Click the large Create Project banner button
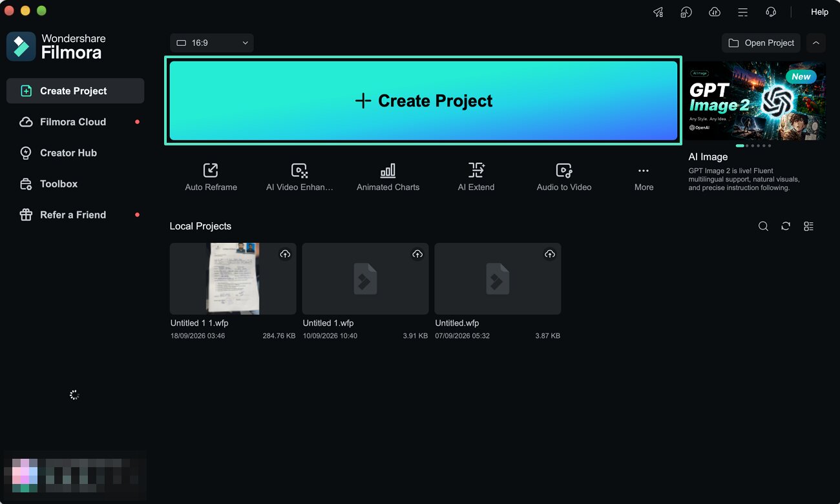The height and width of the screenshot is (504, 840). coord(423,101)
